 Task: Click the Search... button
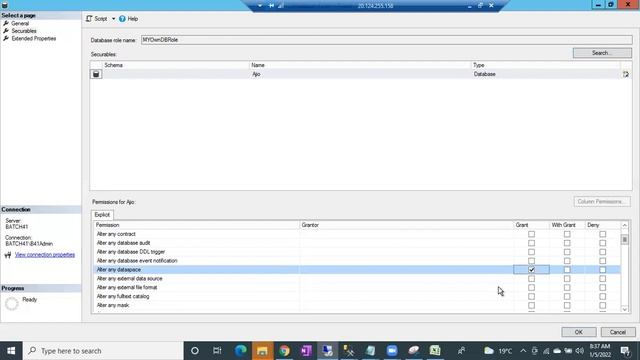pyautogui.click(x=602, y=53)
